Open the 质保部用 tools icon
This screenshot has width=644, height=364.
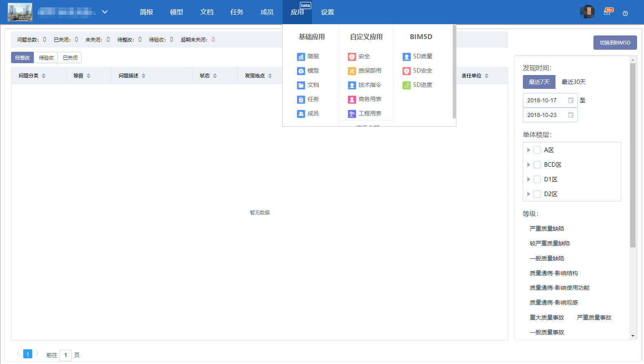[x=352, y=71]
